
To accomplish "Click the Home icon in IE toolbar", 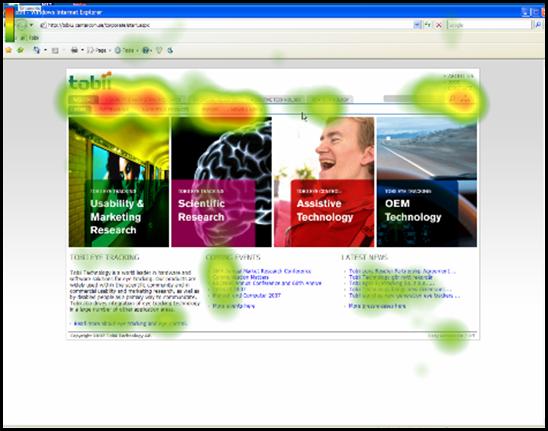I will 36,50.
